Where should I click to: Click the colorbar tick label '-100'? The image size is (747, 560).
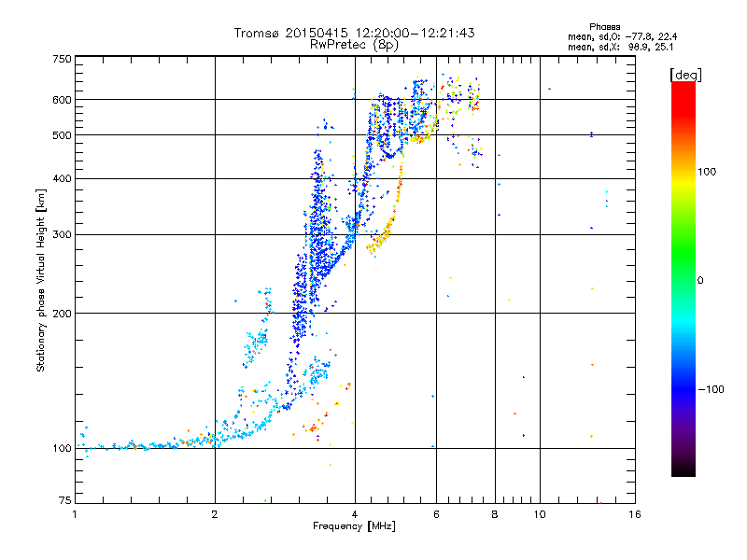coord(711,389)
